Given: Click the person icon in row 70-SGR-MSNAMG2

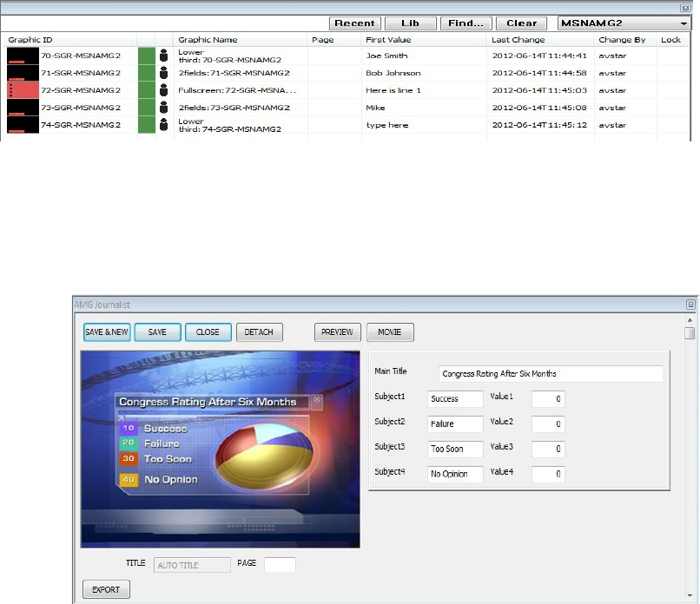Looking at the screenshot, I should 164,56.
